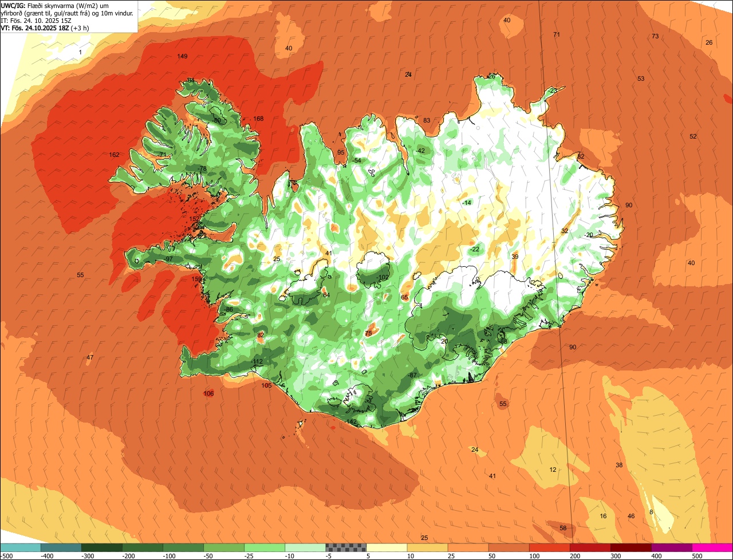Click the '-14' value in the northeast highlands
The image size is (733, 560).
[467, 203]
